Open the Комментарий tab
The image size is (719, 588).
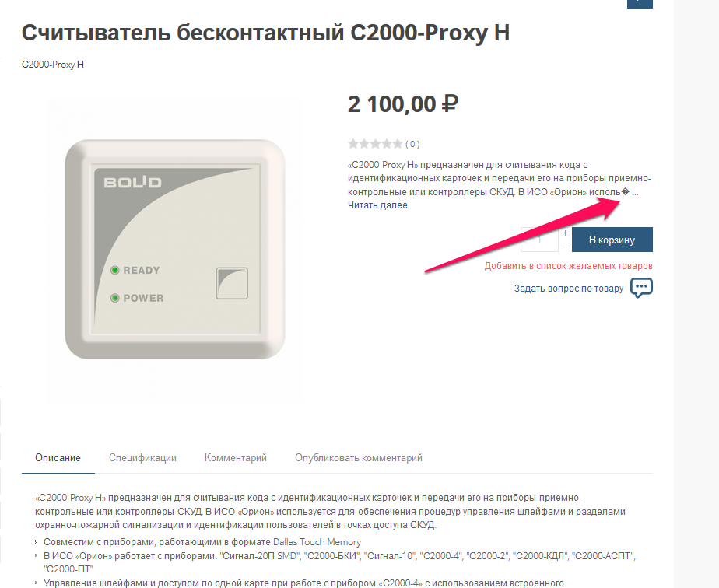(235, 458)
